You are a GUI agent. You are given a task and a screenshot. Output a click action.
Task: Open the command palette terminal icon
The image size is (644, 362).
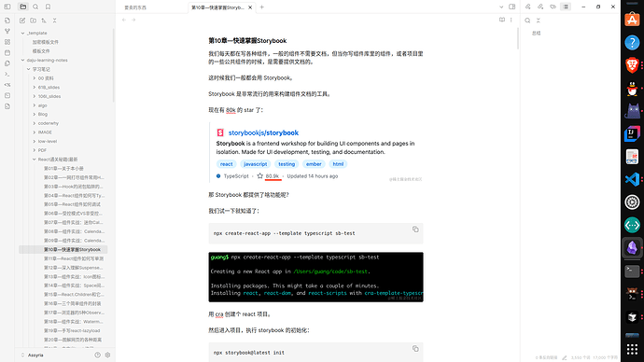click(7, 74)
